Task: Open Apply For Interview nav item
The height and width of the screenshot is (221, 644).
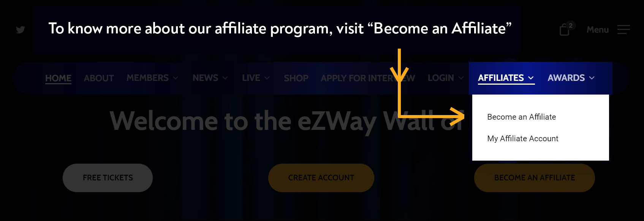Action: (x=368, y=78)
